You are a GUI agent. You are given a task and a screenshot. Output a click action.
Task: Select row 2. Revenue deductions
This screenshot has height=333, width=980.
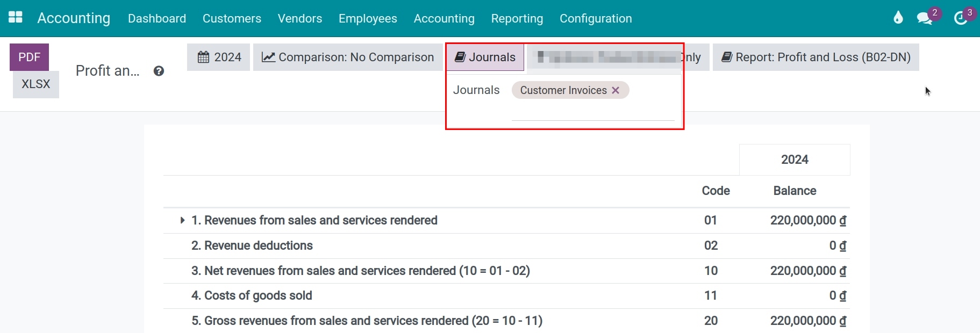506,245
